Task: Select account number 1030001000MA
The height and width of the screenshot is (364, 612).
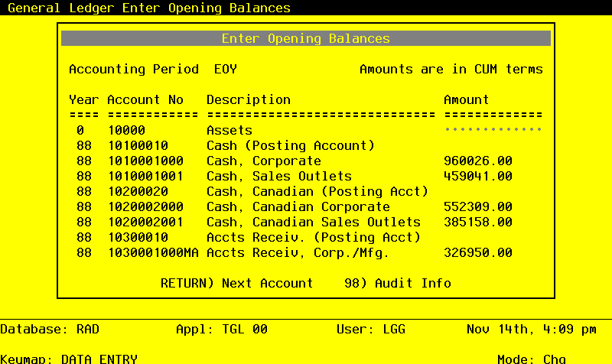Action: [153, 253]
